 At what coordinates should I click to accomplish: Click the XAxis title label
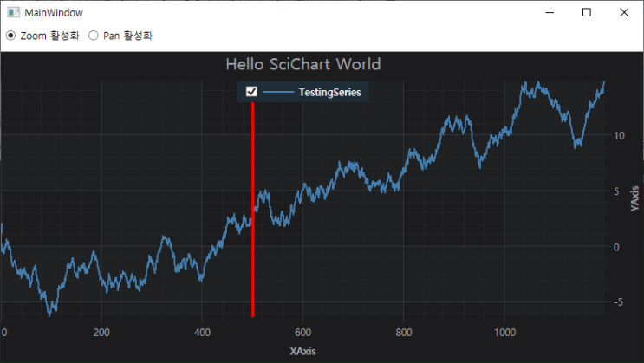302,351
